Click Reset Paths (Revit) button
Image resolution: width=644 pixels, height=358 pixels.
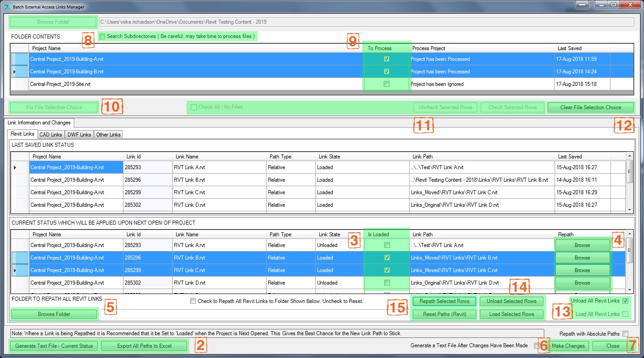[x=445, y=314]
